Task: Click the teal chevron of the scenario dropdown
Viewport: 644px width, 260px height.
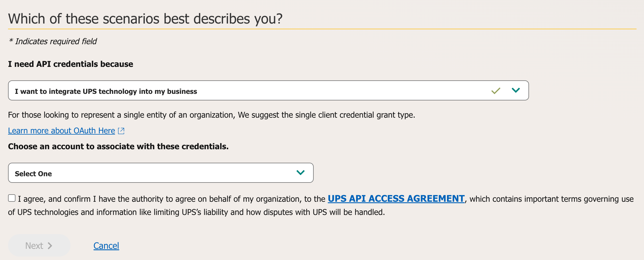Action: (516, 90)
